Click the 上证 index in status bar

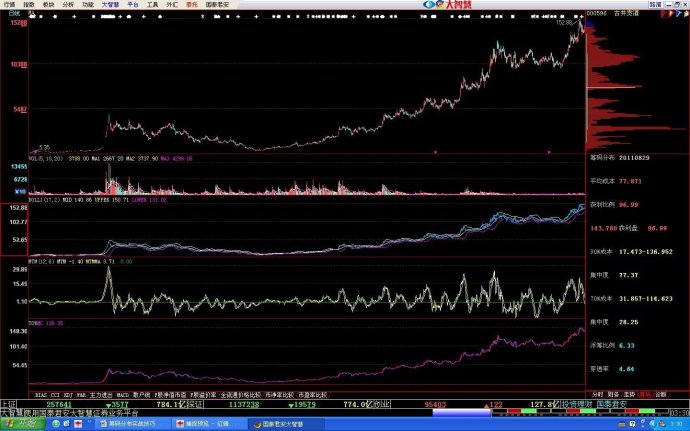tap(10, 404)
